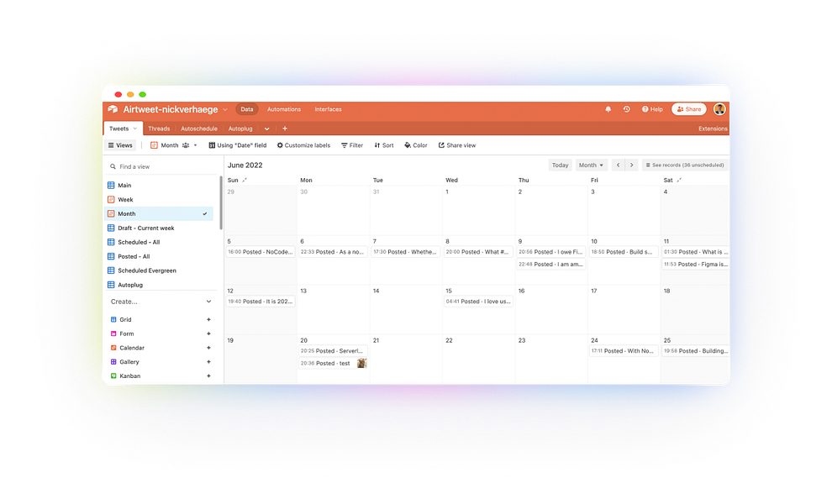Open the Automations tab
The image size is (832, 504).
click(284, 109)
